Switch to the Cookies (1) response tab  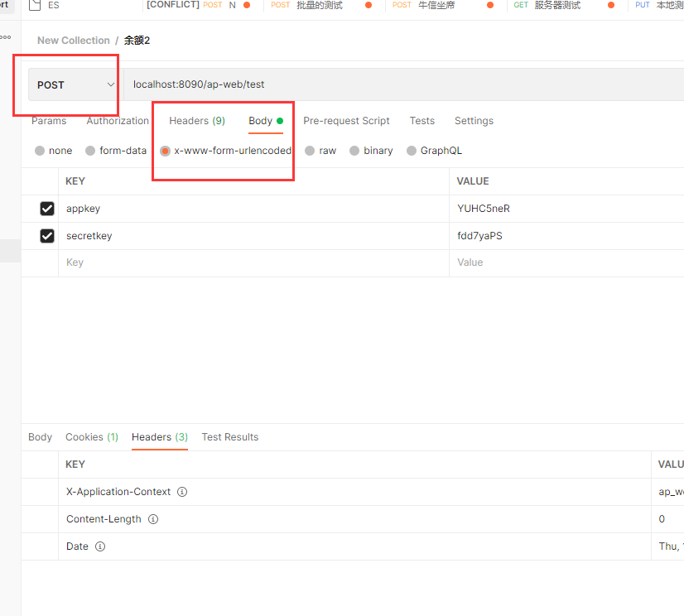click(91, 437)
